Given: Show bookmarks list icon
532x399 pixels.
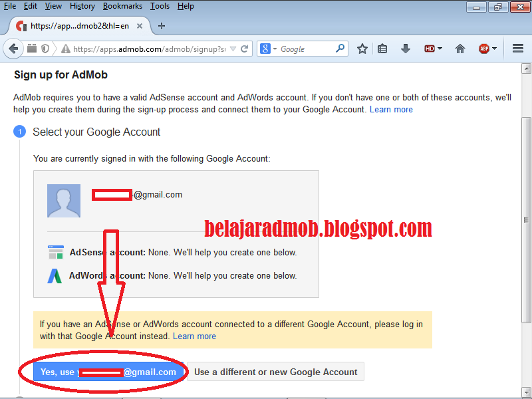Looking at the screenshot, I should click(x=382, y=49).
